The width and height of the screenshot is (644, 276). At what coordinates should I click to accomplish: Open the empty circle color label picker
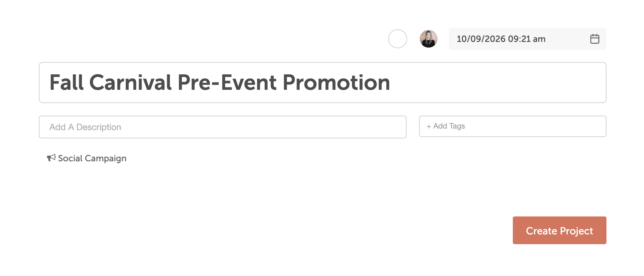click(397, 39)
